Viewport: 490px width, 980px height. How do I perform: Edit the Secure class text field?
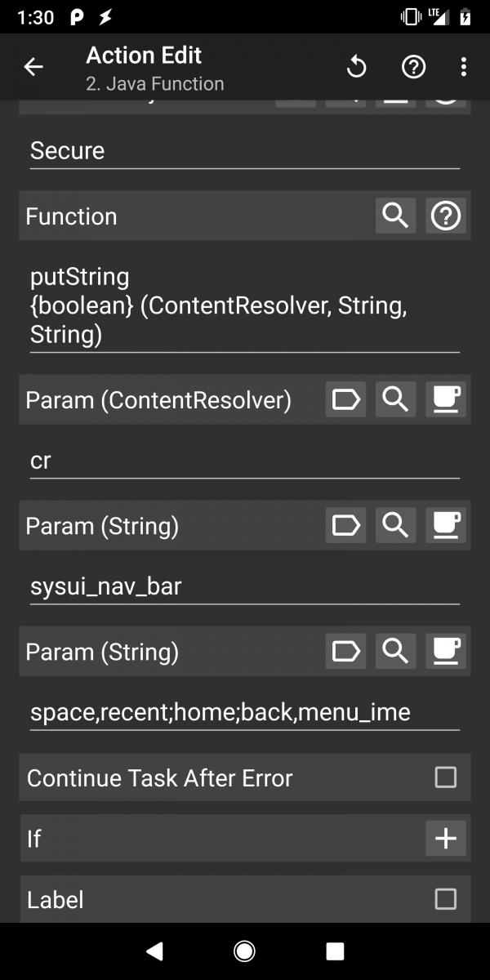[244, 151]
